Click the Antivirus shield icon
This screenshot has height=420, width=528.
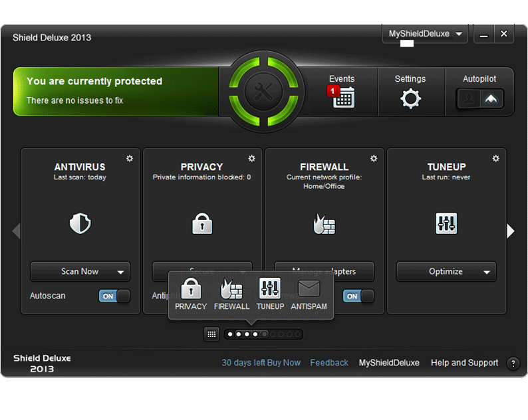coord(80,223)
